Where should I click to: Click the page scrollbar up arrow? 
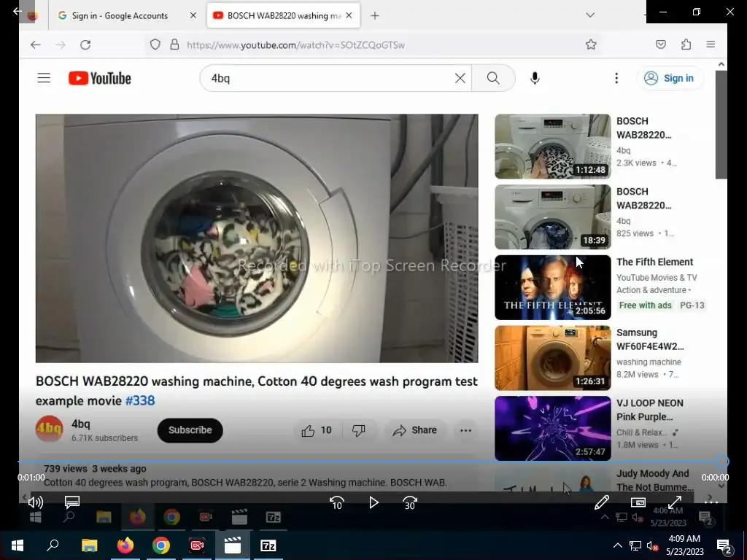721,64
